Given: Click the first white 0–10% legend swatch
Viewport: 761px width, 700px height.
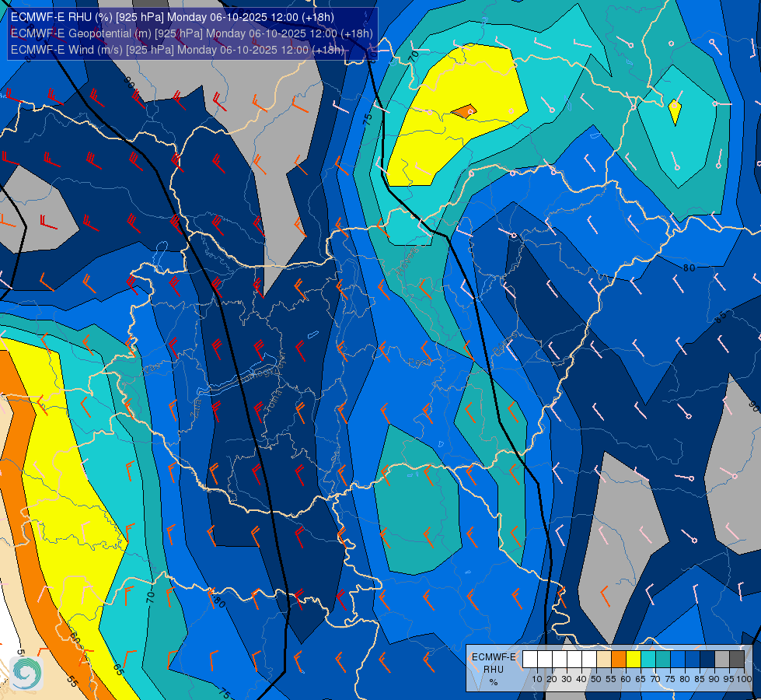Looking at the screenshot, I should [x=530, y=660].
